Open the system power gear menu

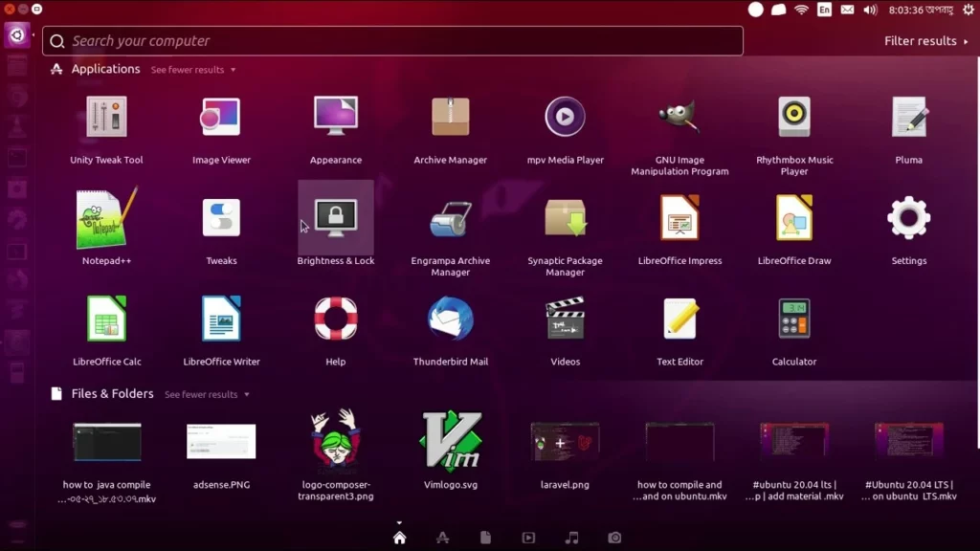pyautogui.click(x=969, y=10)
